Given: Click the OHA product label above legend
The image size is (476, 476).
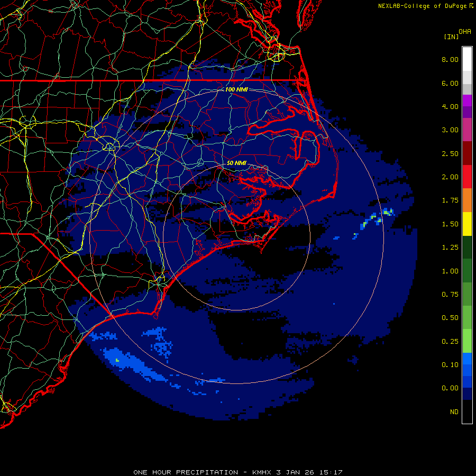Looking at the screenshot, I should coord(465,31).
